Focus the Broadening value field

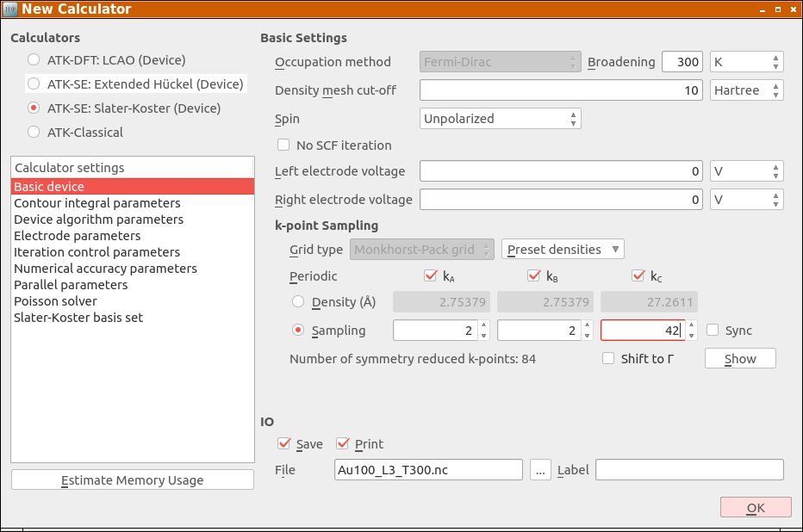click(x=682, y=62)
